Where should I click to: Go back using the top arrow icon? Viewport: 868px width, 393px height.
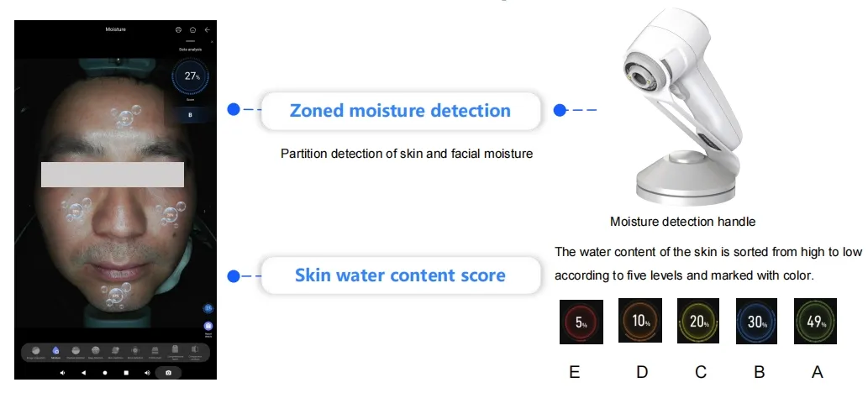click(208, 29)
